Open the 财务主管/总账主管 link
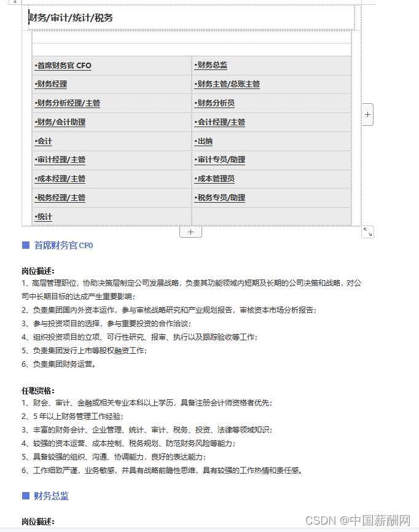The width and height of the screenshot is (419, 532). pos(227,84)
